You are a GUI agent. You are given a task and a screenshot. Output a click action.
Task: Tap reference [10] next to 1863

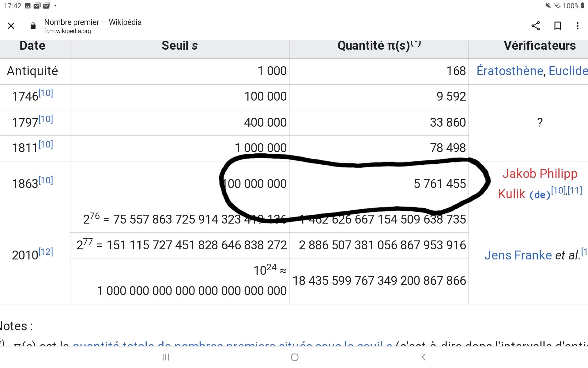46,180
